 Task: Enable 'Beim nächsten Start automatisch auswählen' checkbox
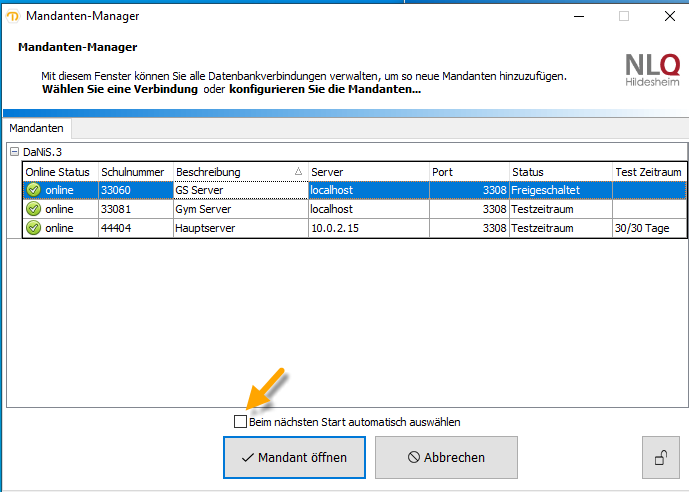(x=240, y=422)
